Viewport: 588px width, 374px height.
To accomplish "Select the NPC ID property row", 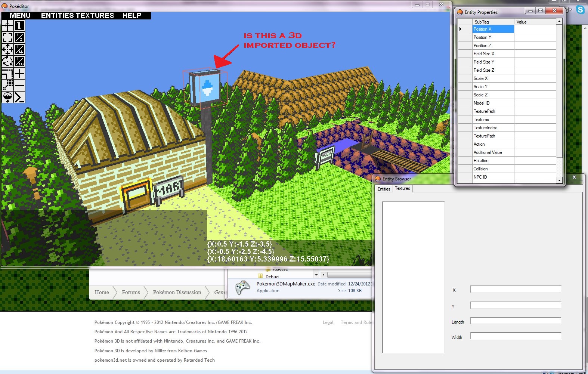I will tap(507, 177).
